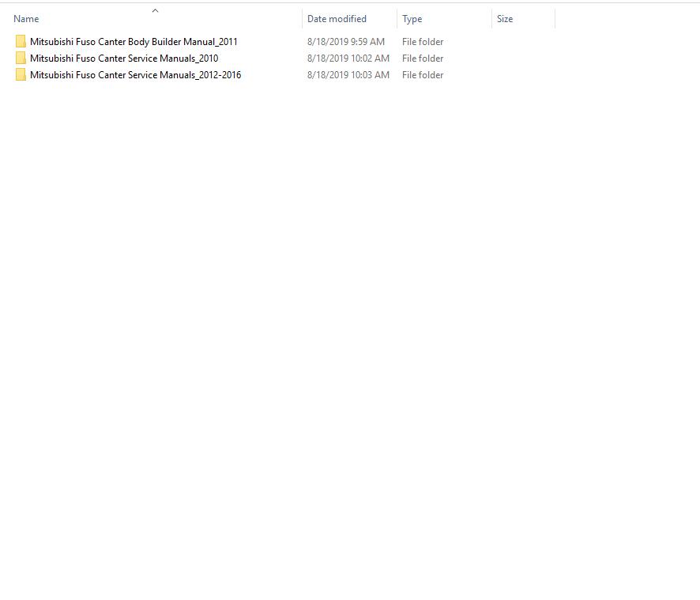Viewport: 700px width, 600px height.
Task: Click the folder icon for Service Manuals_2010
Action: (21, 58)
